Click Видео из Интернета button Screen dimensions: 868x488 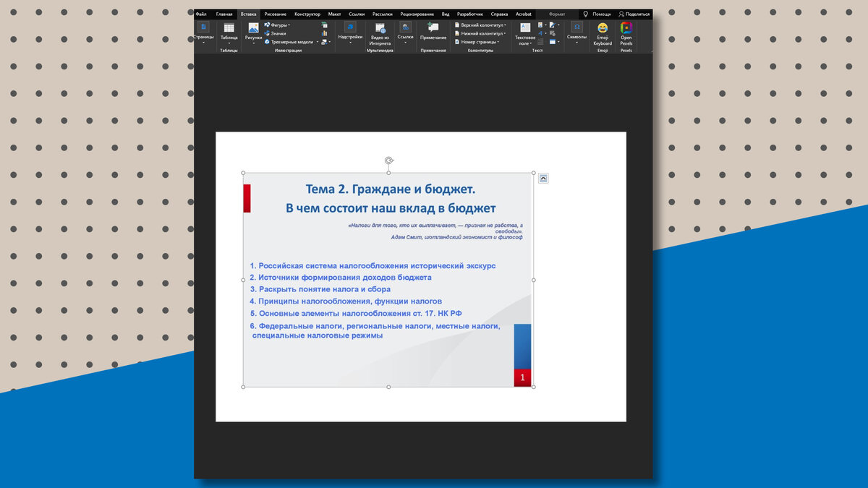(x=380, y=33)
